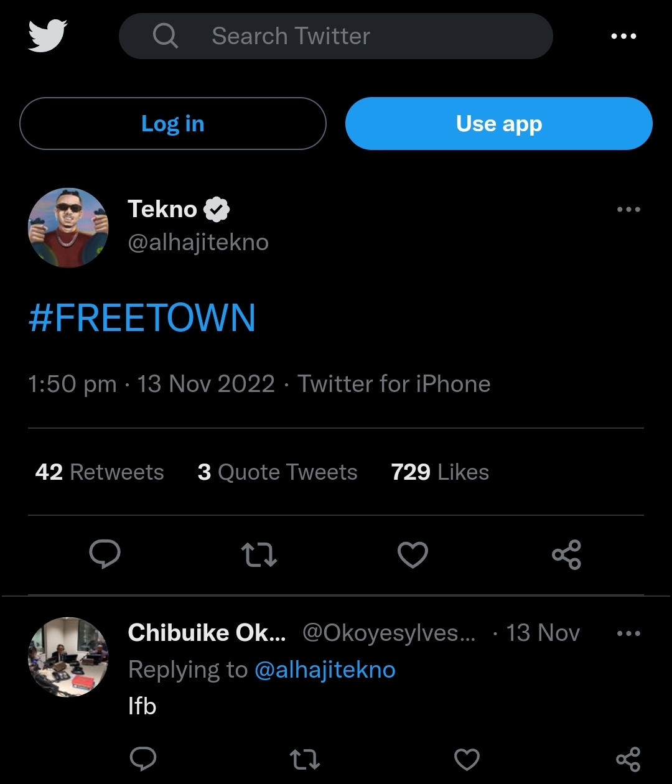
Task: Like Tekno's #FREETOWN tweet
Action: click(413, 554)
